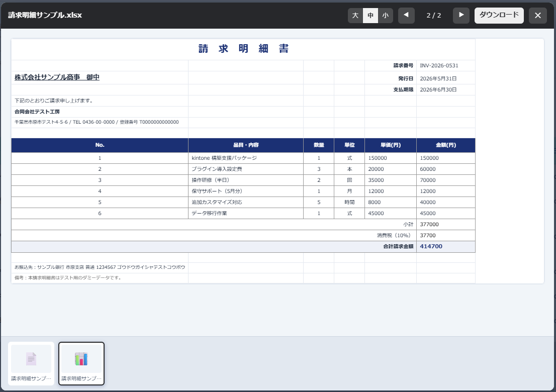Click 合同会社テスト工房 company name

pos(37,112)
